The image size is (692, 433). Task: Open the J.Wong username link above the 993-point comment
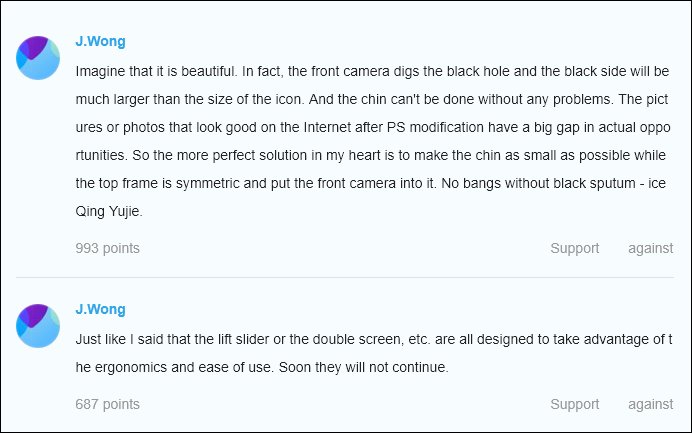pyautogui.click(x=101, y=41)
